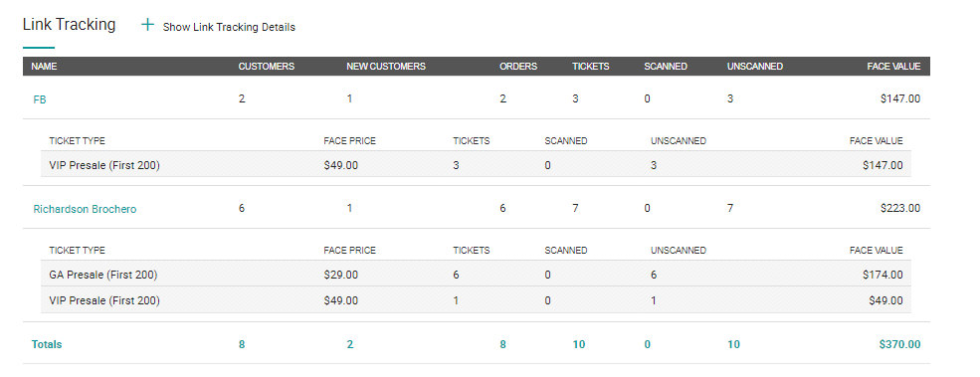Click the FACE VALUE header in the dark bar

click(893, 67)
